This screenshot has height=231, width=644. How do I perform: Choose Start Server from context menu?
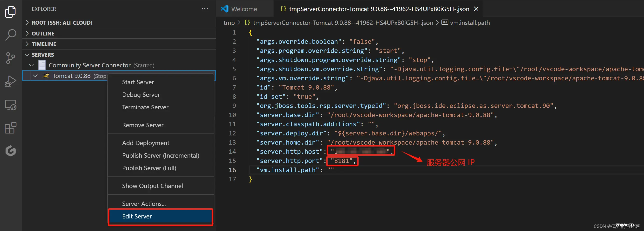pyautogui.click(x=161, y=82)
